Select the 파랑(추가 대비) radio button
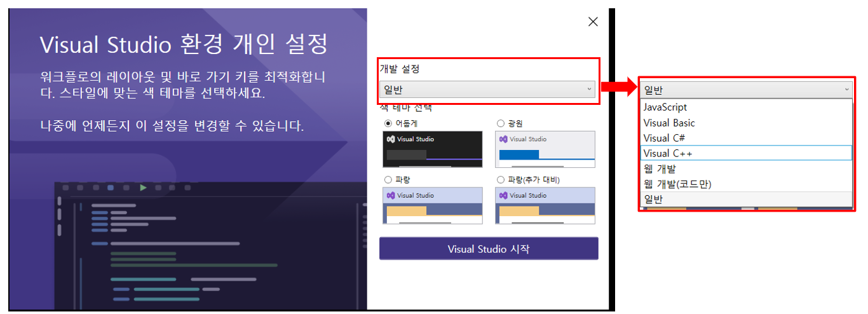This screenshot has width=868, height=314. coord(501,179)
